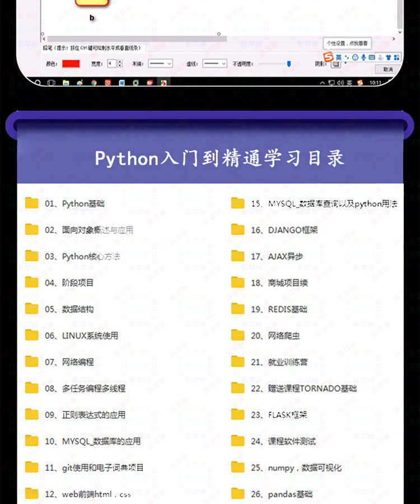
Task: Select the text 07、网络编程
Action: pyautogui.click(x=69, y=362)
